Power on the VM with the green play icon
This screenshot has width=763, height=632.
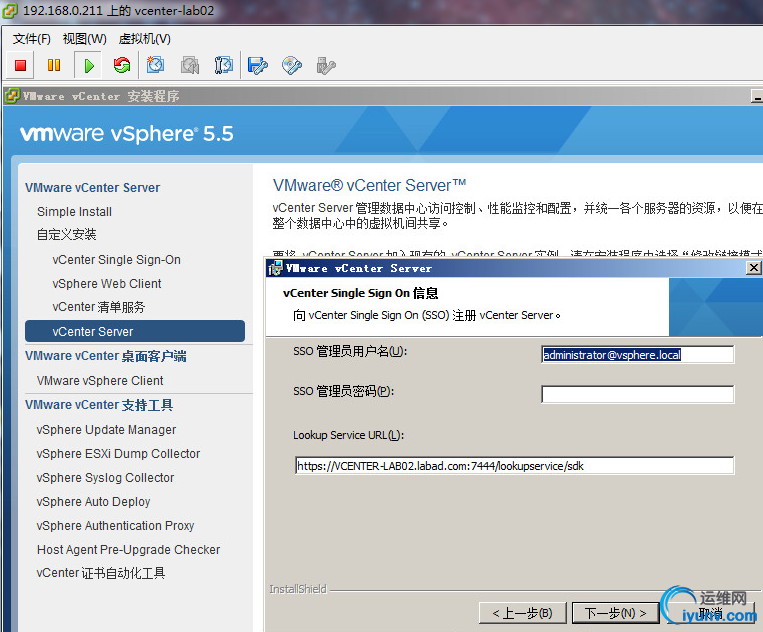point(89,66)
